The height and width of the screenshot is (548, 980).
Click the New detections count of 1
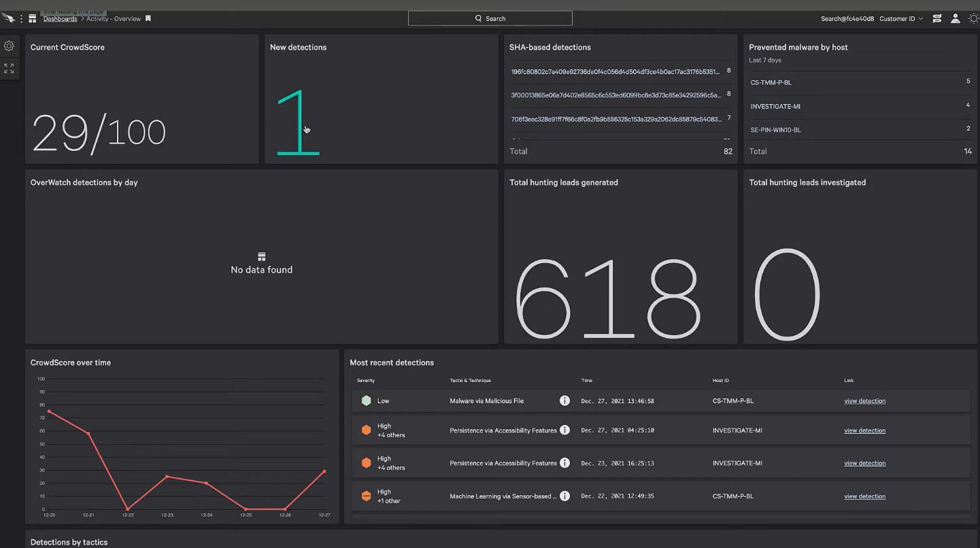298,124
